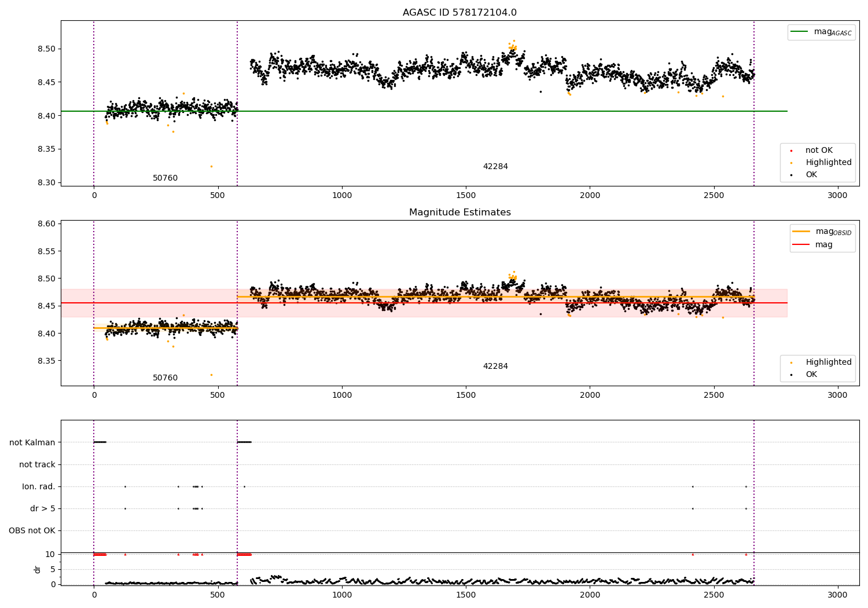Click the 'not OK' legend entry
The width and height of the screenshot is (868, 608).
[x=819, y=151]
